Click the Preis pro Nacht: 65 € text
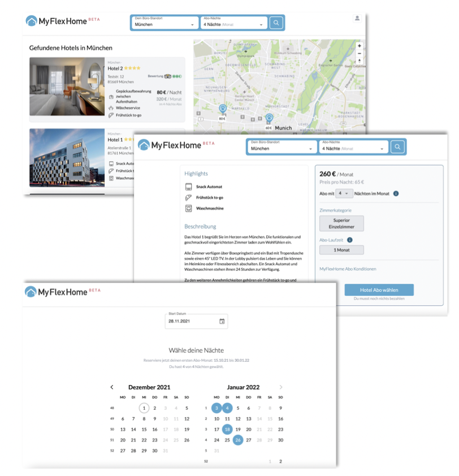459x476 pixels. (341, 182)
